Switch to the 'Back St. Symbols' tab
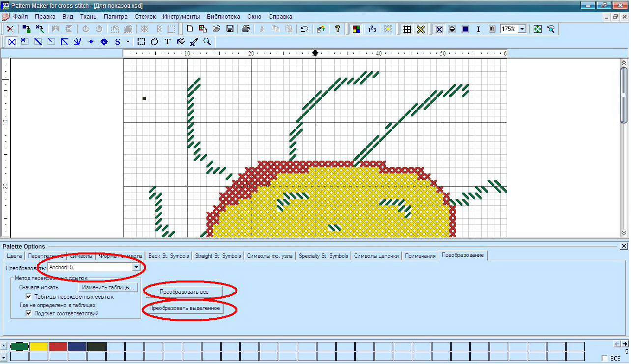 [169, 256]
